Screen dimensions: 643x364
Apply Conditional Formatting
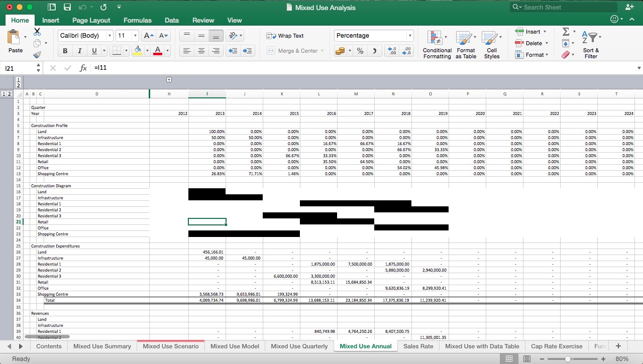pyautogui.click(x=437, y=44)
